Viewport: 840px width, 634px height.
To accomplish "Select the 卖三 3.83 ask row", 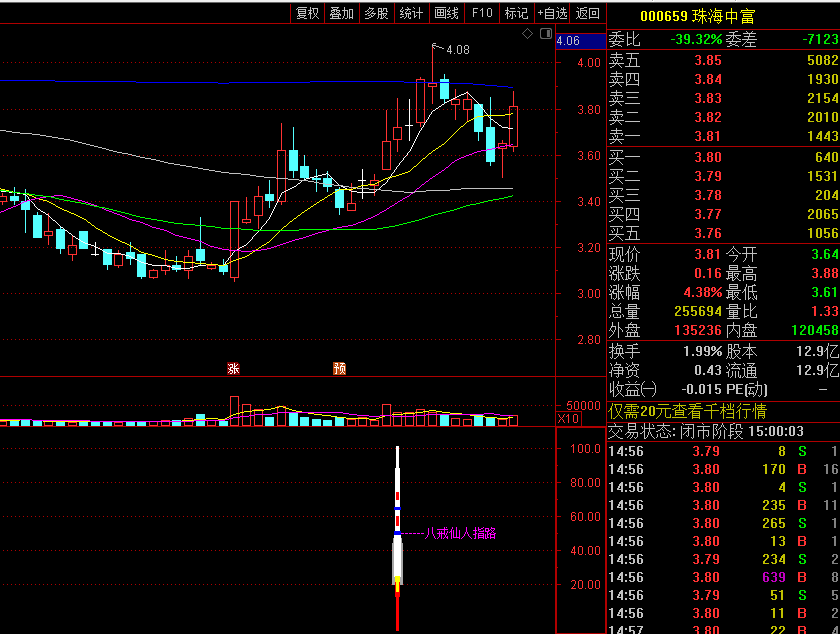I will tap(723, 98).
